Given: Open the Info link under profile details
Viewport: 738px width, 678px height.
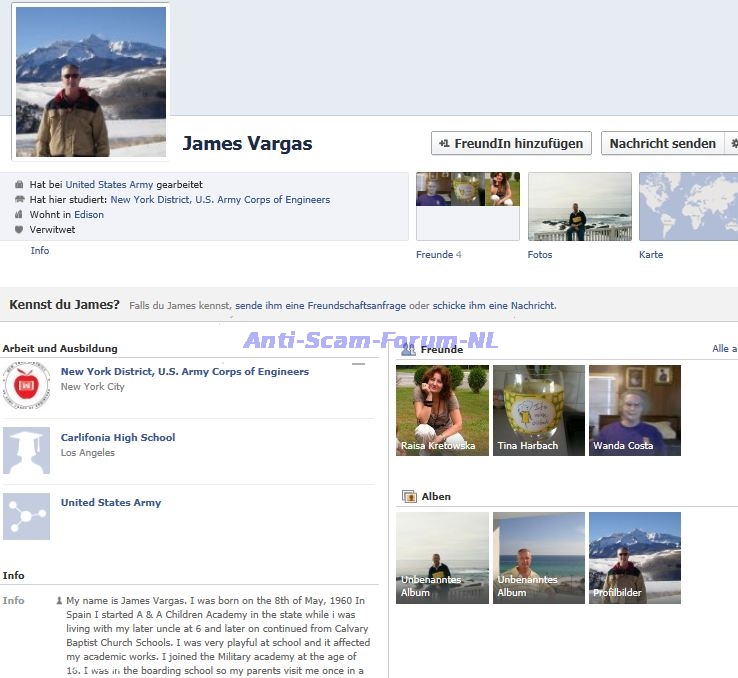Looking at the screenshot, I should pyautogui.click(x=39, y=251).
